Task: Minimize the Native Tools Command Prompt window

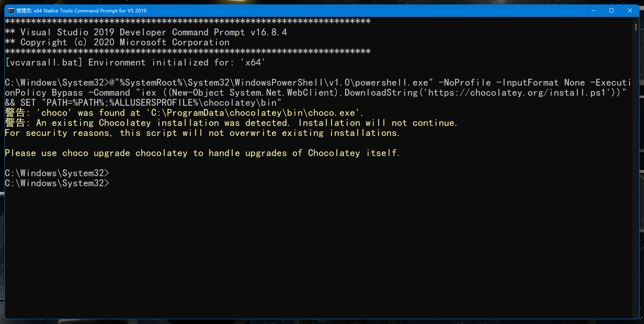Action: click(593, 11)
